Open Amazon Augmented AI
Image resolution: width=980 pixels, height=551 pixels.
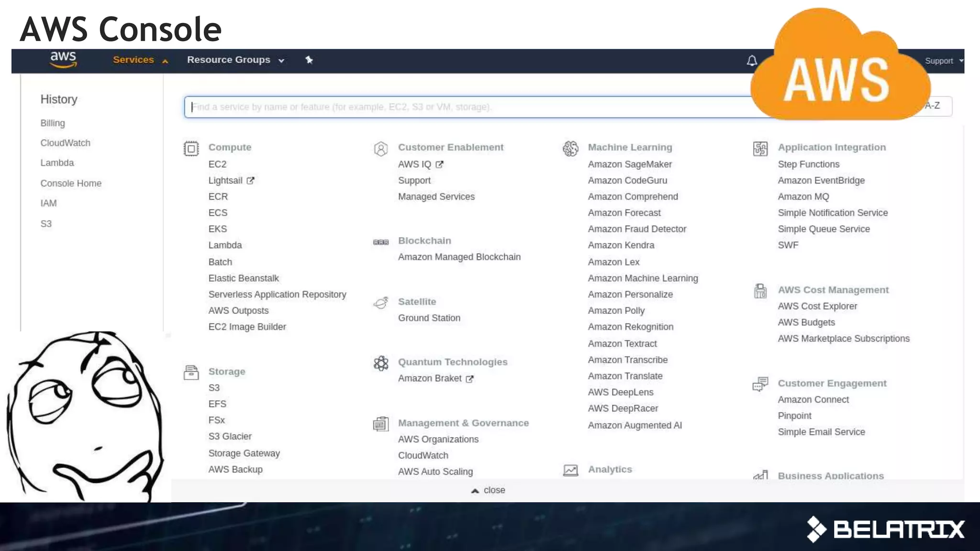(x=635, y=425)
